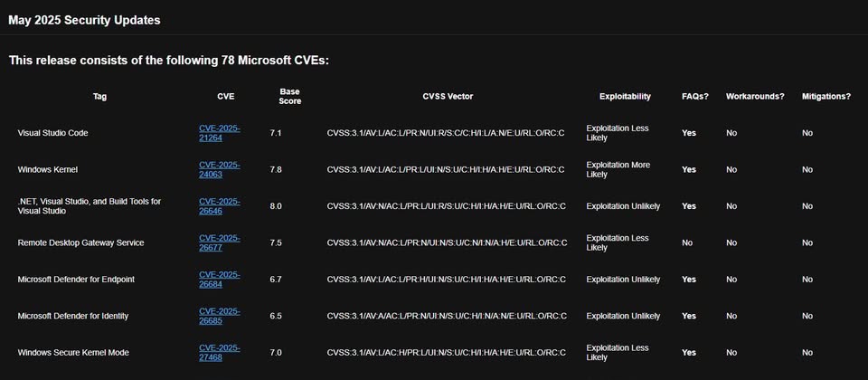Click the Workarounds? column header
This screenshot has height=380, width=868.
click(x=755, y=97)
